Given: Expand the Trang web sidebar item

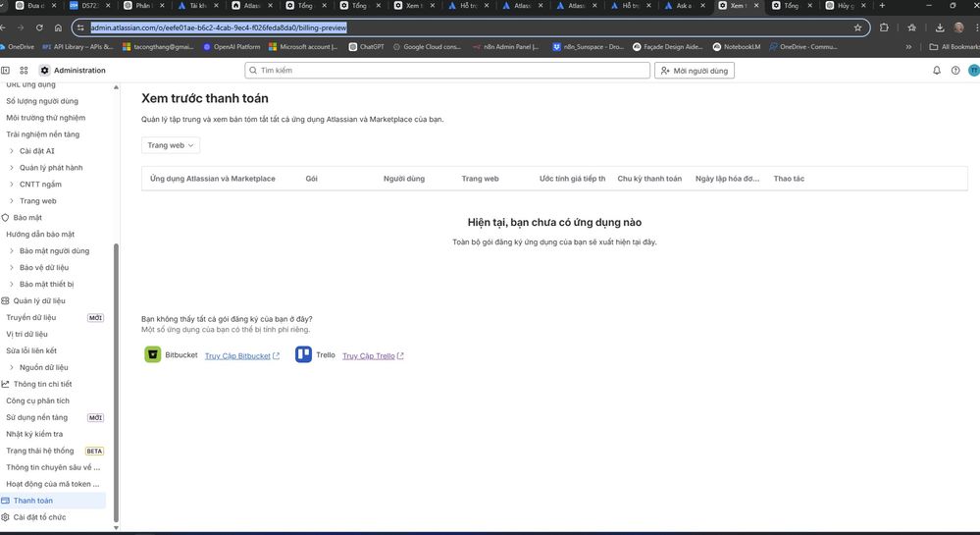Looking at the screenshot, I should [11, 201].
